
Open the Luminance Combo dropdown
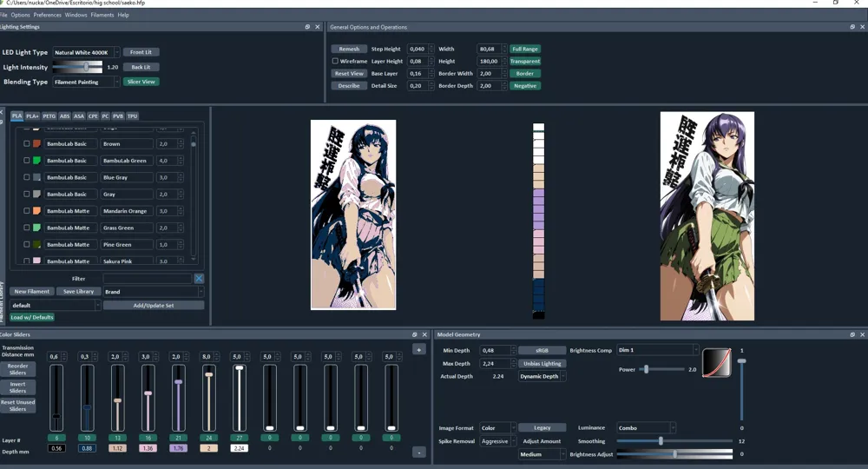click(x=646, y=427)
